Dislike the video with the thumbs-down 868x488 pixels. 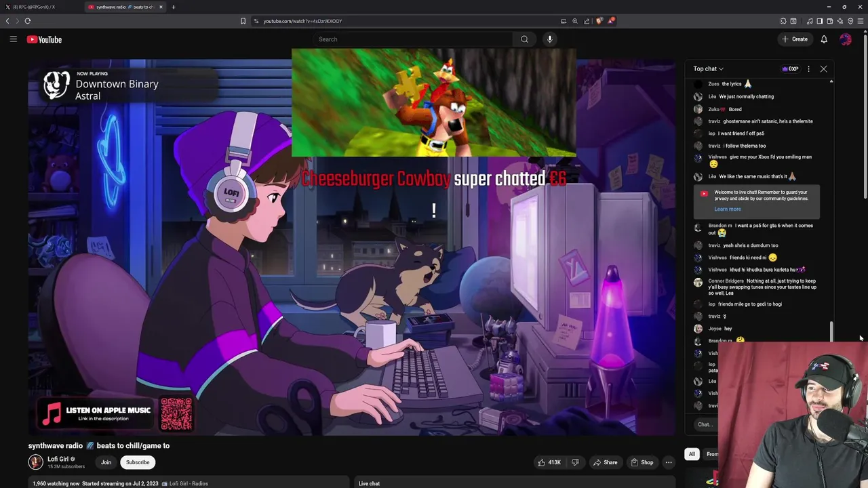[x=575, y=462]
